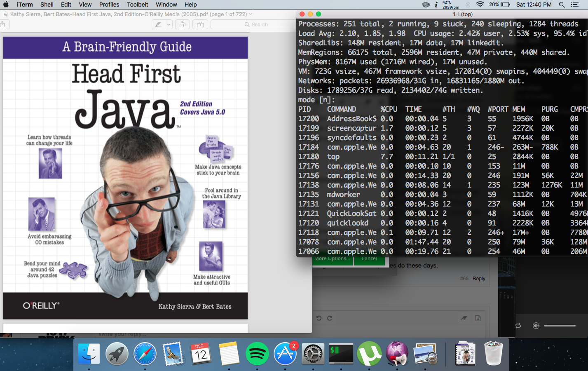The image size is (588, 371).
Task: Click the redo arrow in reply editor
Action: tap(330, 318)
